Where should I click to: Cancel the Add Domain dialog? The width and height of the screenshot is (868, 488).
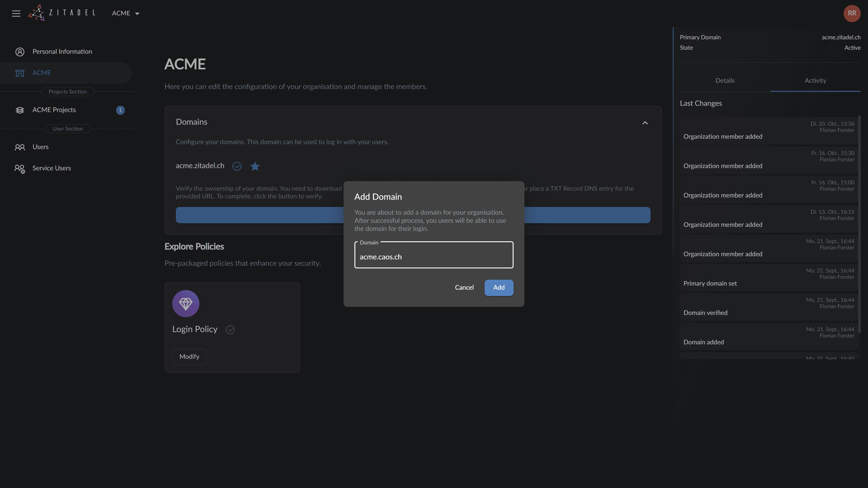(464, 288)
